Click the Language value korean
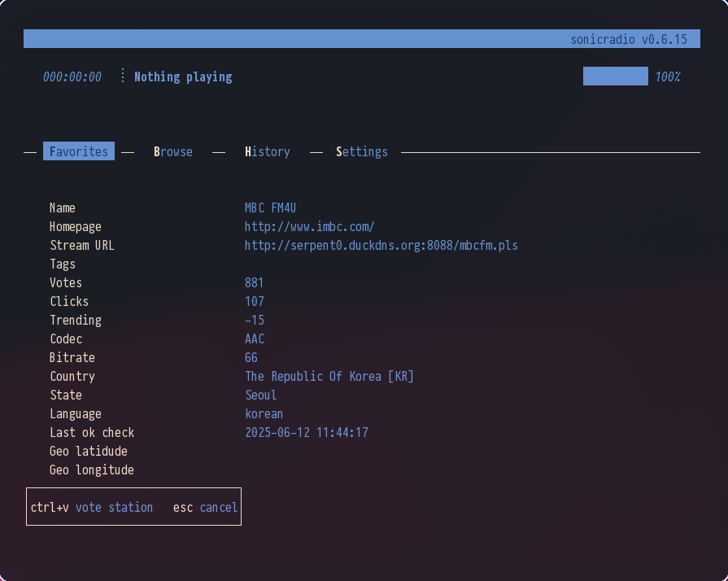This screenshot has width=728, height=581. [x=264, y=414]
